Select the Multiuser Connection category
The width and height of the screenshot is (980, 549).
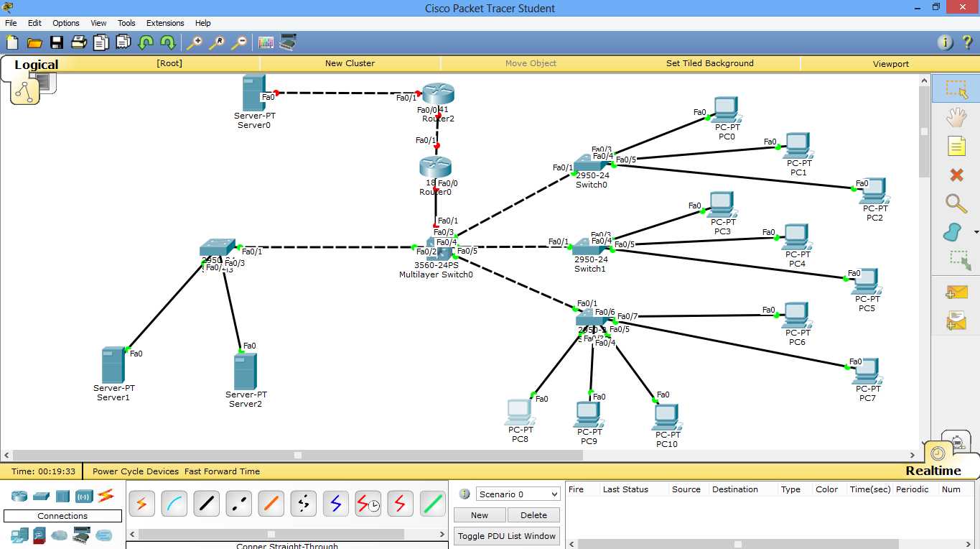point(104,535)
